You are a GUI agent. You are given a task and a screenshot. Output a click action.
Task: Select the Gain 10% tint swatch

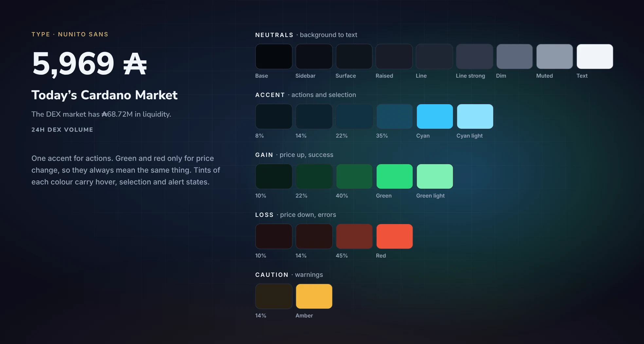pyautogui.click(x=274, y=176)
